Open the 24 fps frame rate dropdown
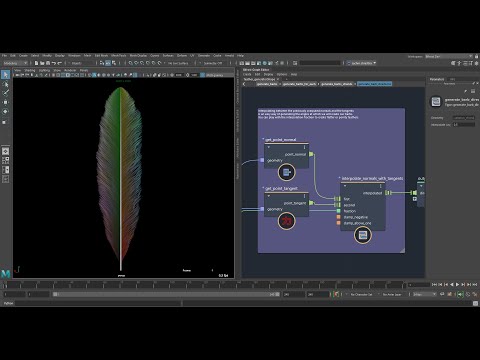The height and width of the screenshot is (360, 480). click(x=425, y=294)
